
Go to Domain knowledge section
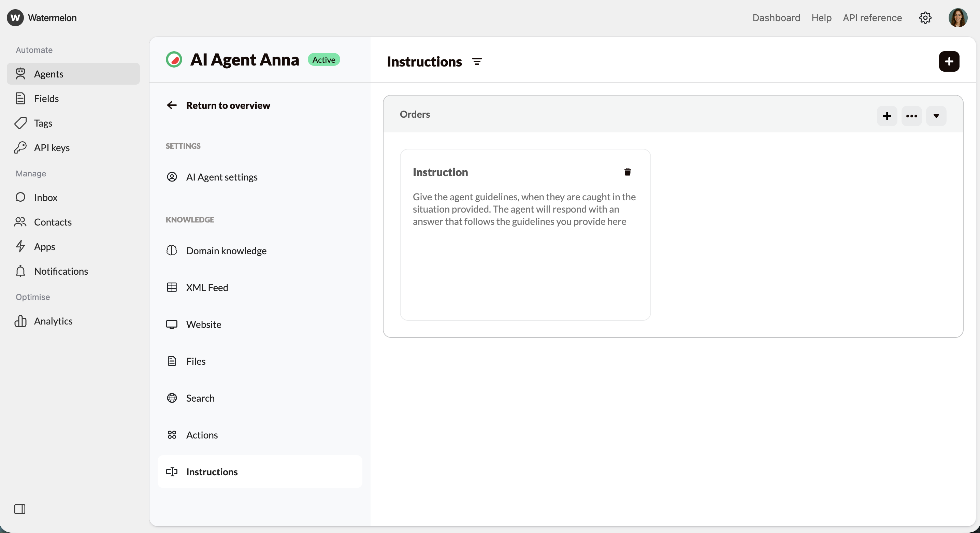(226, 251)
